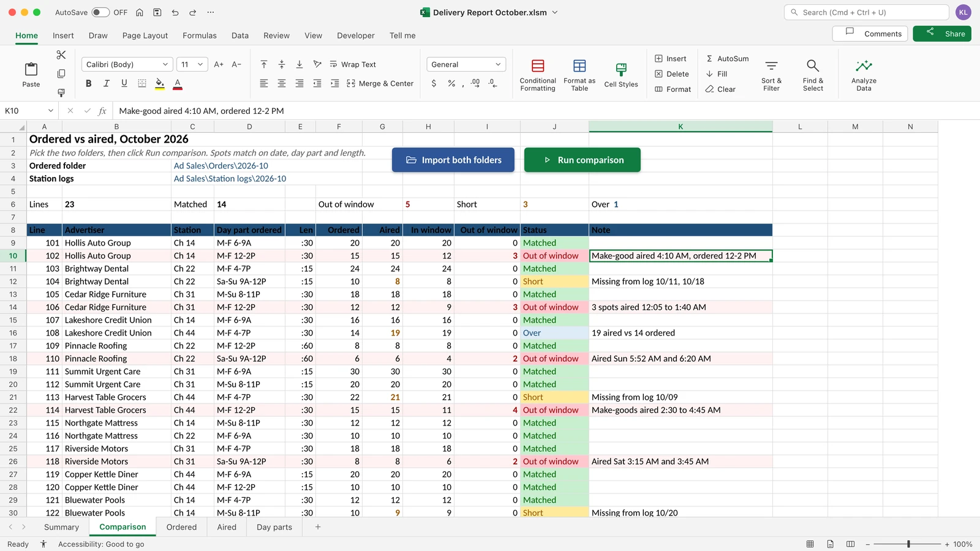Screen dimensions: 980x551
Task: Expand the file name chevron in title bar
Action: click(555, 12)
